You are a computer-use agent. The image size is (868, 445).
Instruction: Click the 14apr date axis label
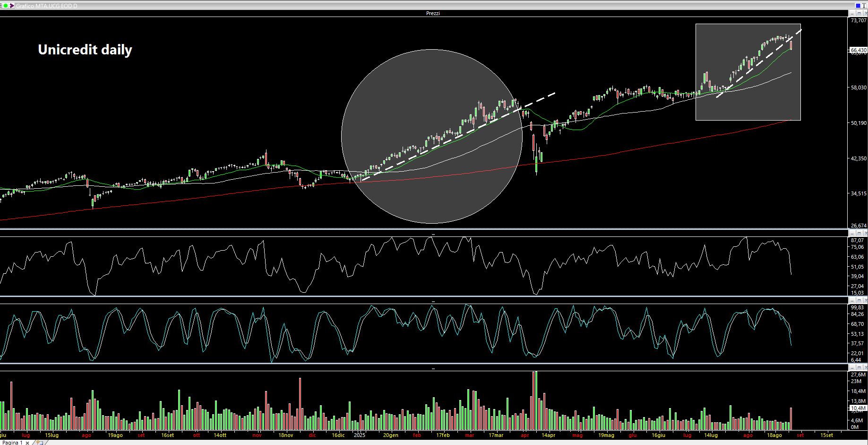(x=548, y=435)
